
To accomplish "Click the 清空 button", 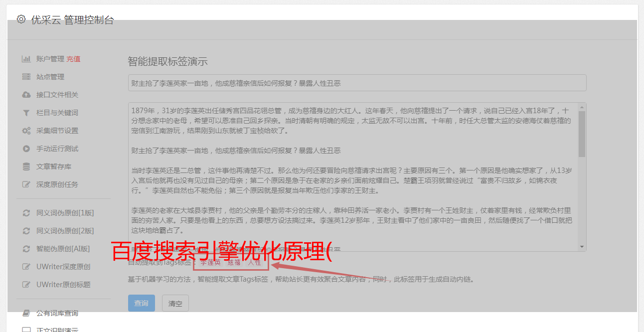I will [x=175, y=303].
